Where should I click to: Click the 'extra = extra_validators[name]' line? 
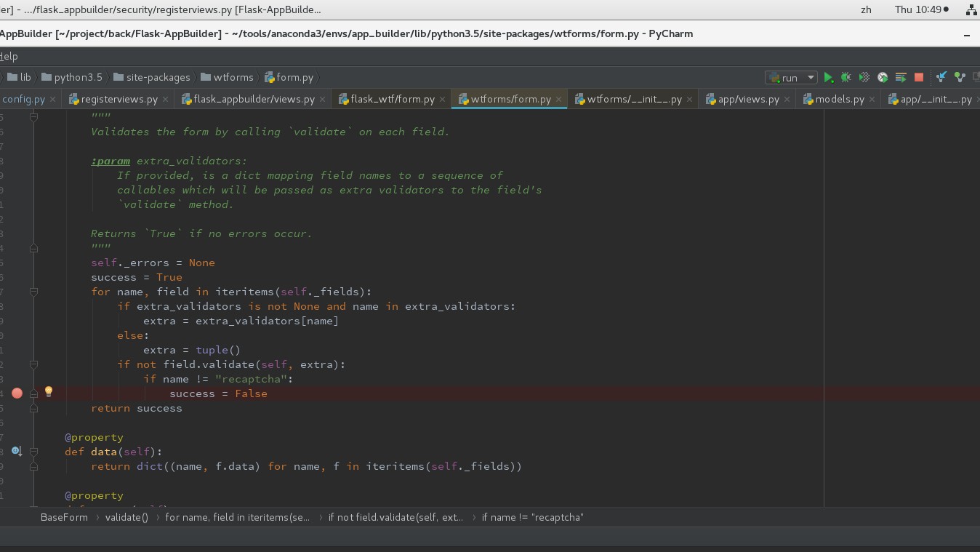point(241,321)
